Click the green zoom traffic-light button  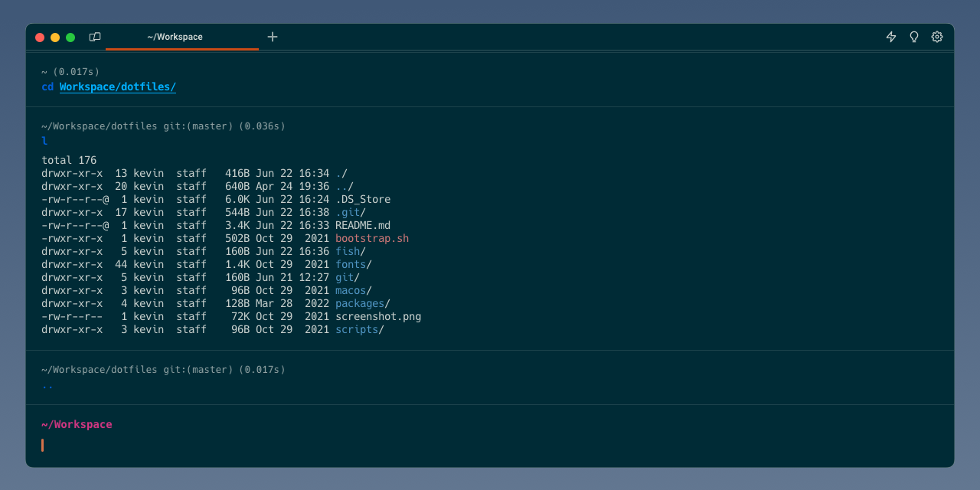tap(70, 36)
